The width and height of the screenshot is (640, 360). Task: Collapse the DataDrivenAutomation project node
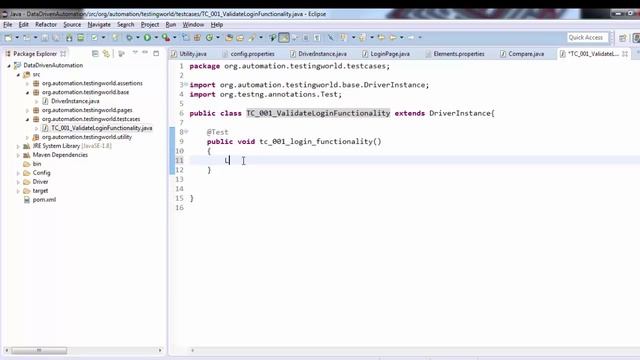click(9, 65)
